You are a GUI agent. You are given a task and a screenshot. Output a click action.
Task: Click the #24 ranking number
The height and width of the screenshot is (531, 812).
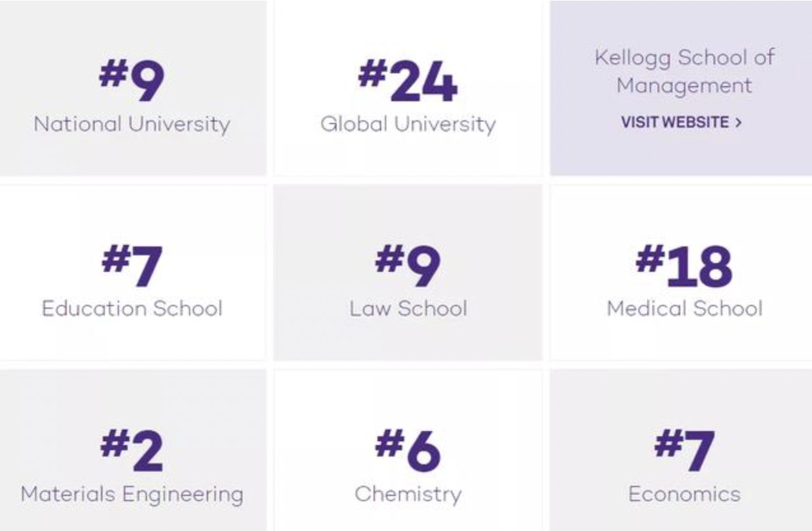tap(408, 81)
